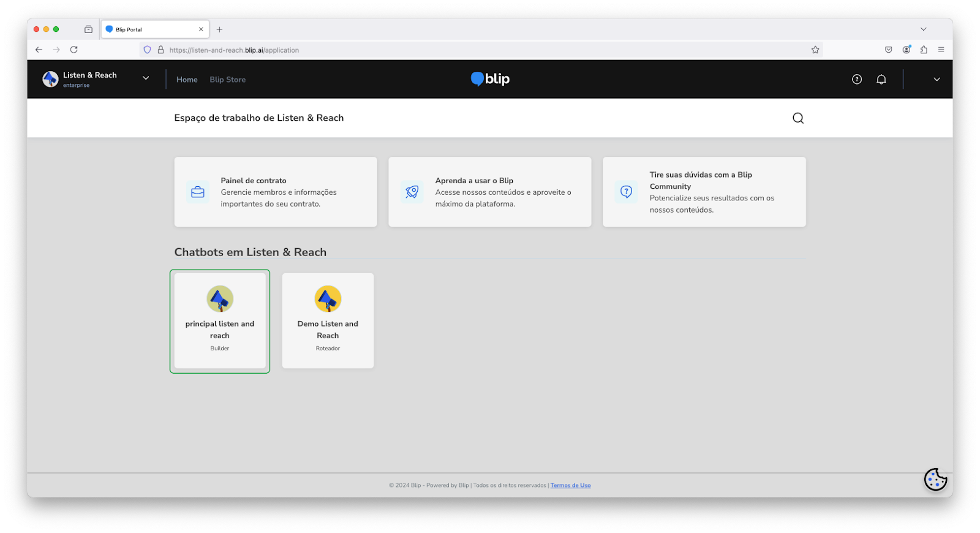Viewport: 980px width, 533px height.
Task: Open a new browser tab
Action: click(219, 29)
